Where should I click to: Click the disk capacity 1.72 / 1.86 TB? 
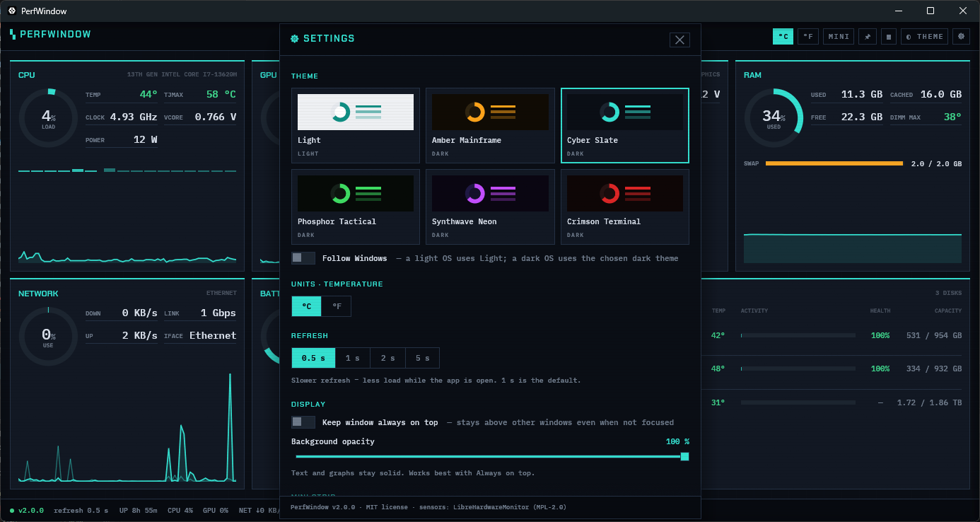point(929,402)
